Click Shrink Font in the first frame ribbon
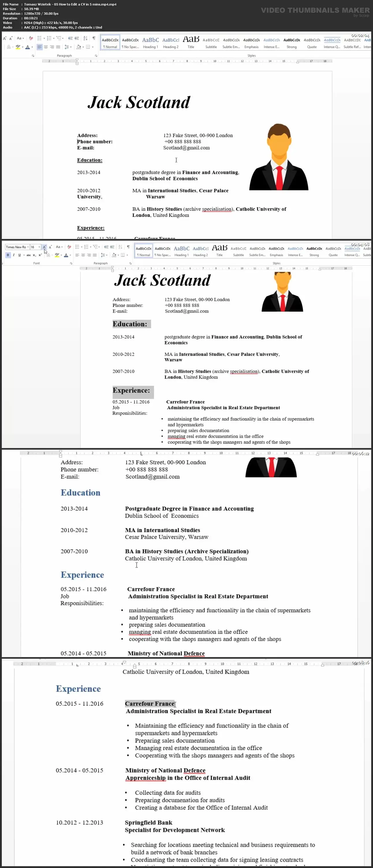This screenshot has height=868, width=373. (x=11, y=38)
